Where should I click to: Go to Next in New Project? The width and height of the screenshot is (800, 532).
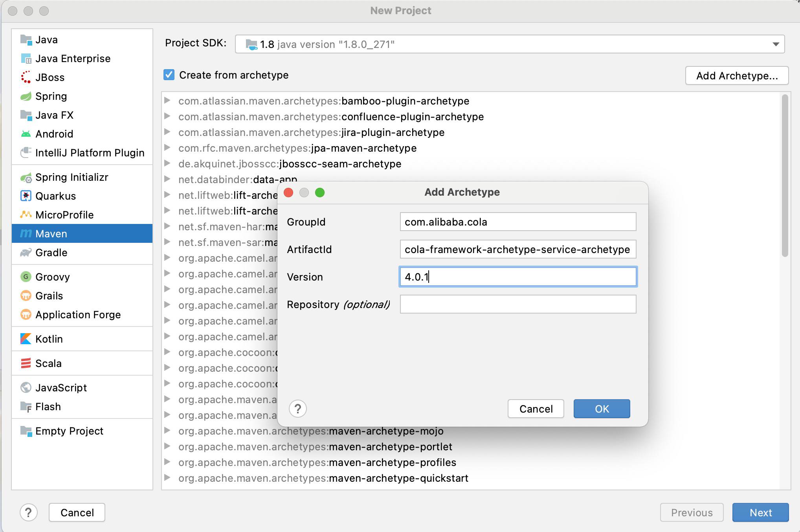(761, 512)
